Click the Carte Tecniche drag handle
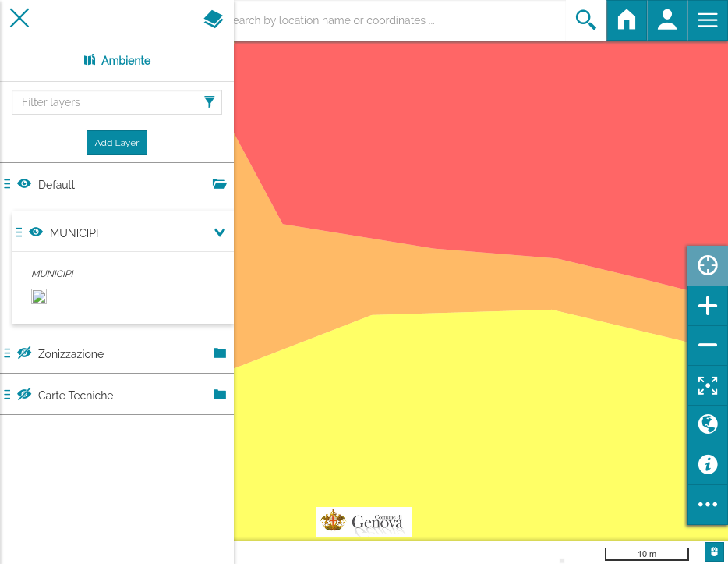 click(7, 395)
